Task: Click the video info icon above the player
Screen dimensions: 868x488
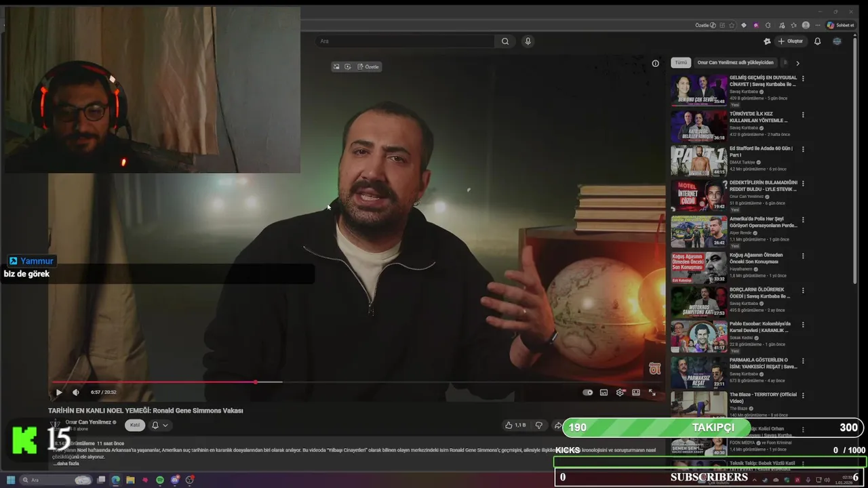Action: point(655,64)
